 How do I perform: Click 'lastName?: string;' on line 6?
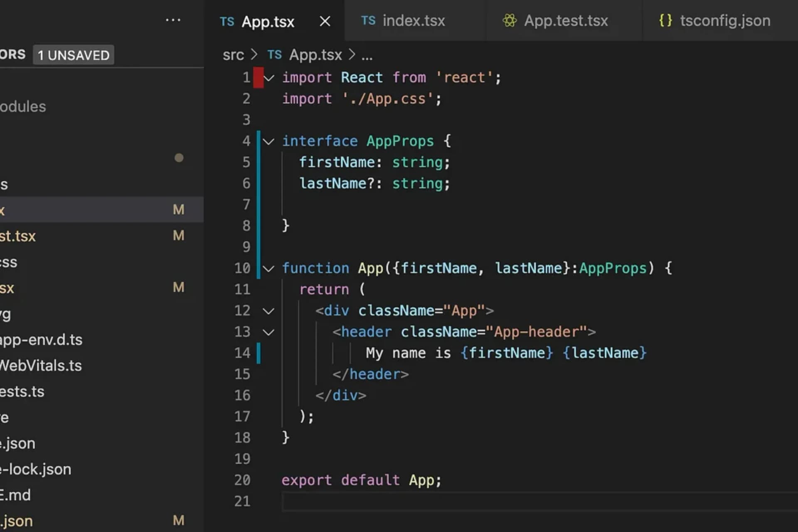point(374,183)
